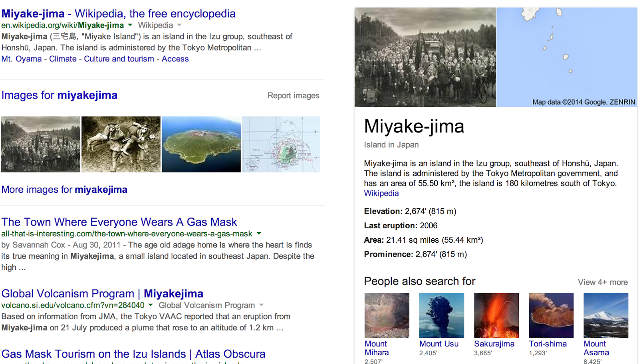Image resolution: width=639 pixels, height=364 pixels.
Task: Open the Global Volcanism Program result
Action: click(102, 293)
